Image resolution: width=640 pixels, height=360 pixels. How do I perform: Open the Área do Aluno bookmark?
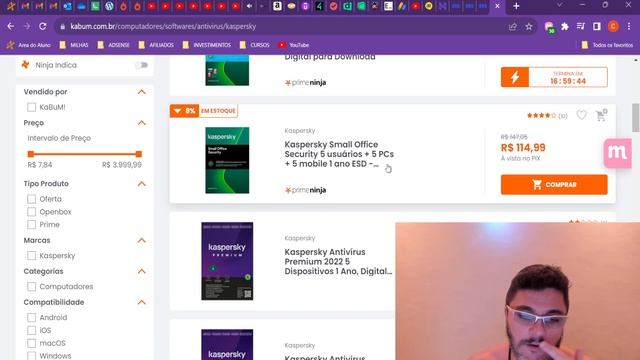coord(29,45)
